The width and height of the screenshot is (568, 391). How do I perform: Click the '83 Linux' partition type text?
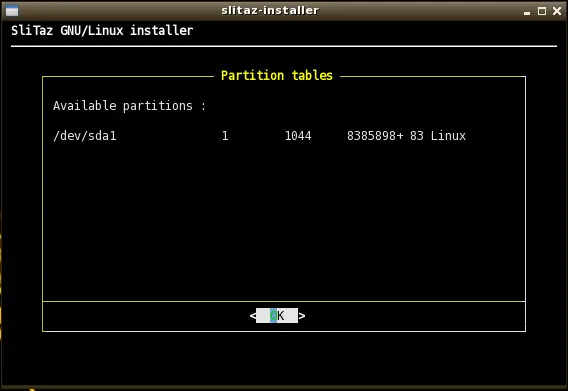(438, 136)
